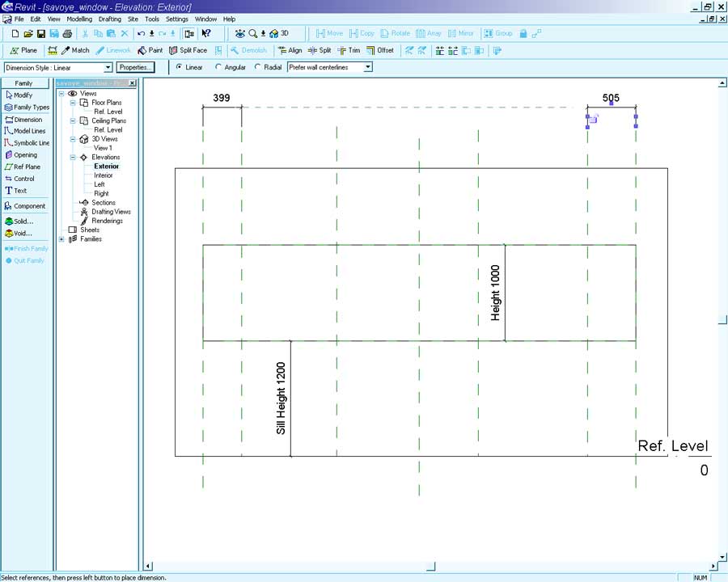Select the Paint bucket tool
The image size is (728, 582).
pos(150,51)
